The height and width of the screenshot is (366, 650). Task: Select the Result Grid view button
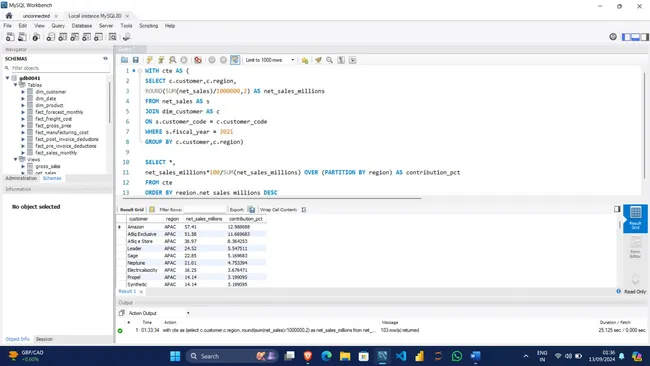(x=635, y=218)
